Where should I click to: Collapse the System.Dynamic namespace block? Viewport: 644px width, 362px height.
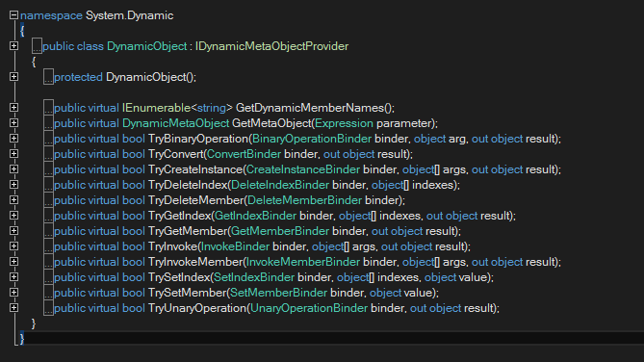click(14, 15)
